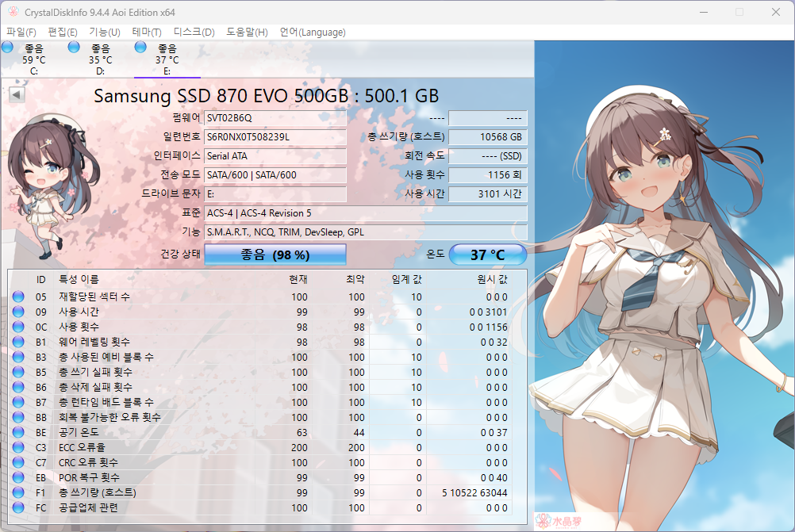
Task: Click the transfer mode field SATA/600 | SATA/600
Action: (275, 174)
